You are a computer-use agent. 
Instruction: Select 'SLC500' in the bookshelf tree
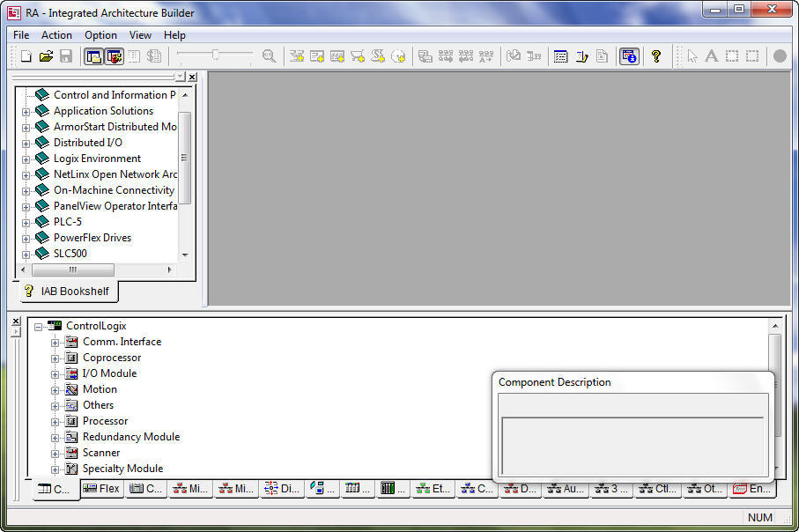tap(70, 254)
